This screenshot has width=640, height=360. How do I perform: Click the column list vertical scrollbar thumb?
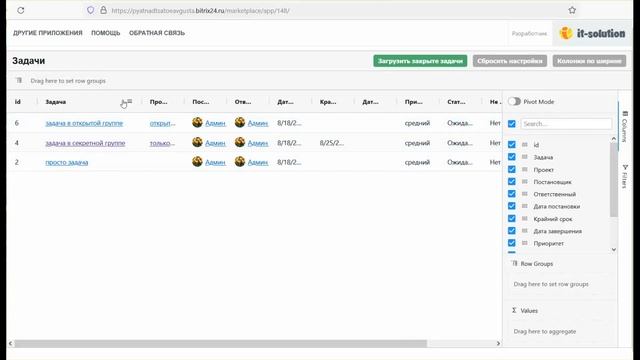[x=613, y=180]
